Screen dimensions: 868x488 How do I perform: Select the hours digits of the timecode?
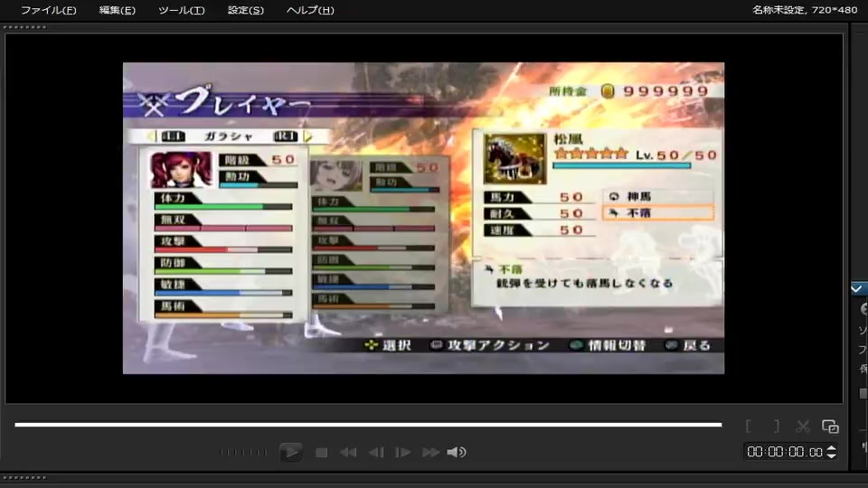[x=754, y=452]
